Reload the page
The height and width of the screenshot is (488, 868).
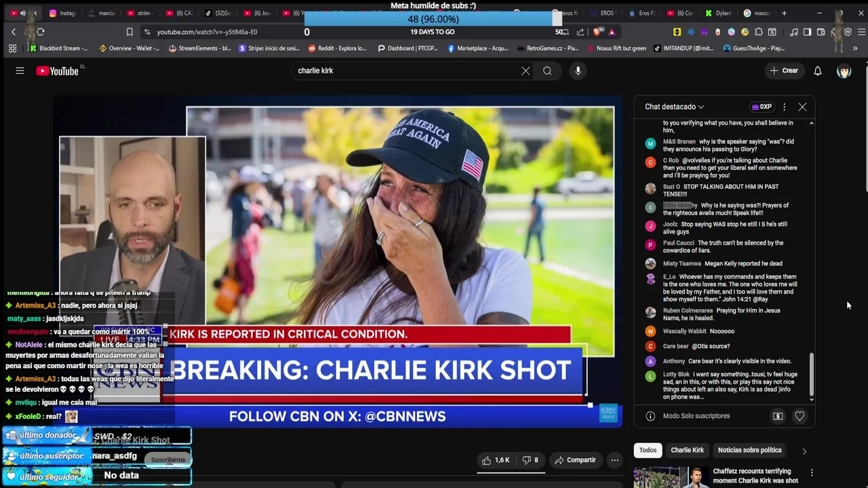(41, 32)
